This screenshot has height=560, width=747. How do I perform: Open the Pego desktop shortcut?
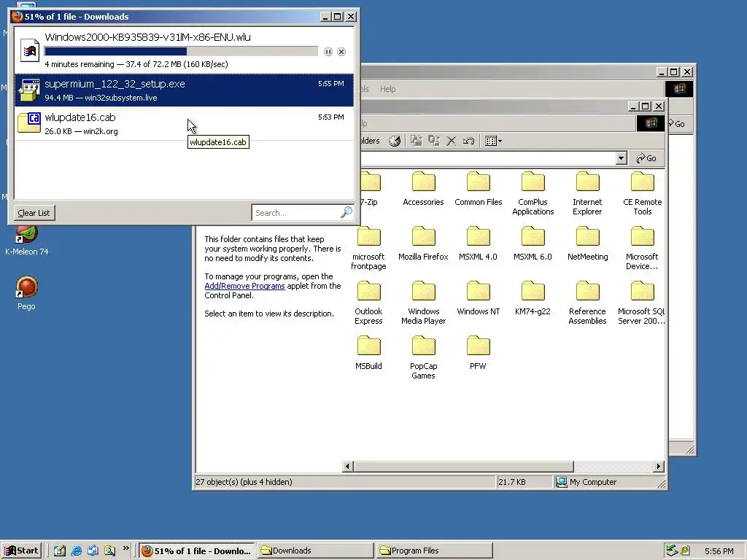[x=27, y=293]
